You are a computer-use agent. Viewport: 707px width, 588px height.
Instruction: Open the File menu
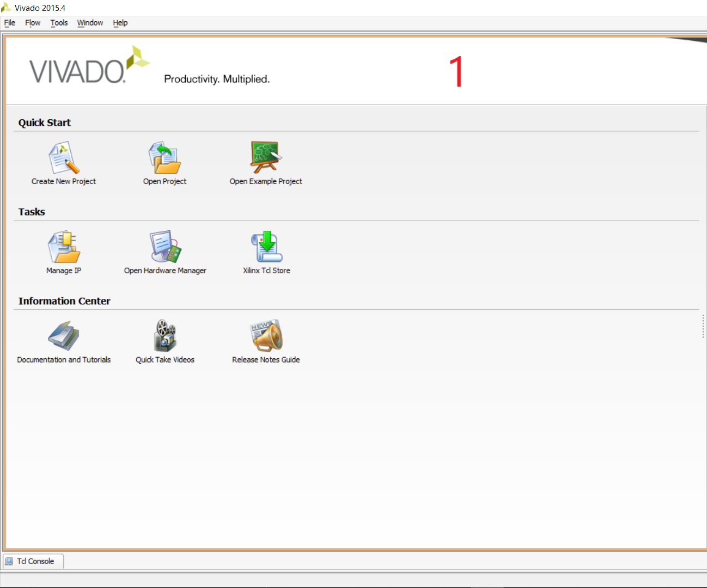pos(10,23)
